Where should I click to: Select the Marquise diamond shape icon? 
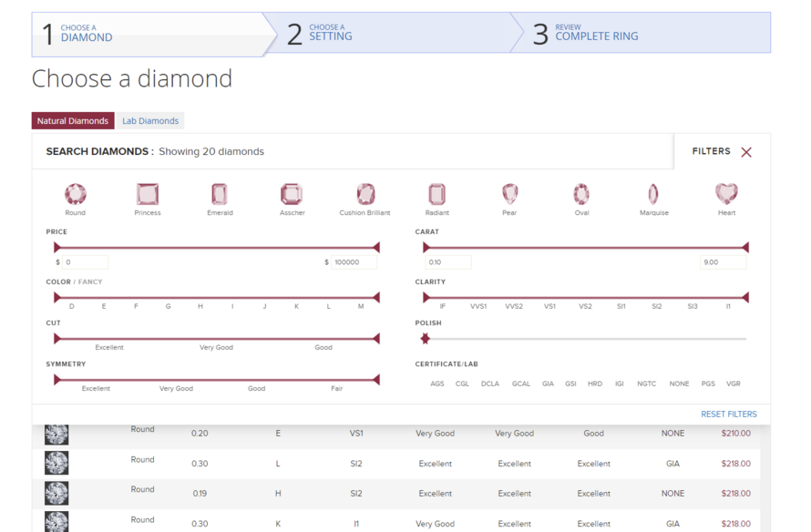[653, 194]
